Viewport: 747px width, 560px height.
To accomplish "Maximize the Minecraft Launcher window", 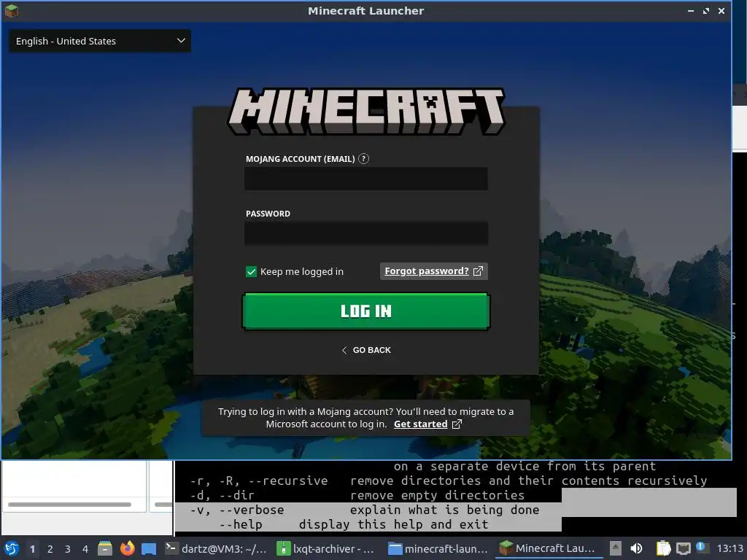I will (x=706, y=10).
